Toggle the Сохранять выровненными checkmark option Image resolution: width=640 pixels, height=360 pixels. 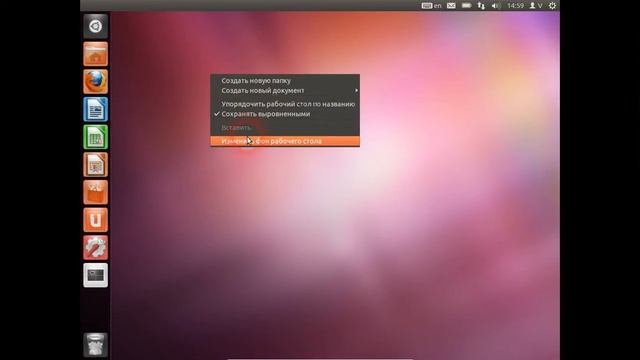(285, 114)
